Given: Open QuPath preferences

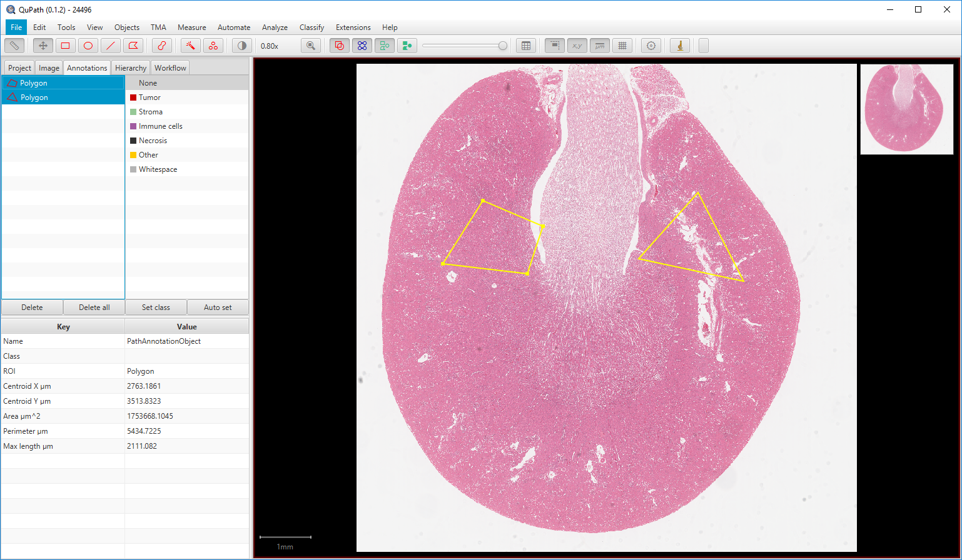Looking at the screenshot, I should click(x=651, y=45).
